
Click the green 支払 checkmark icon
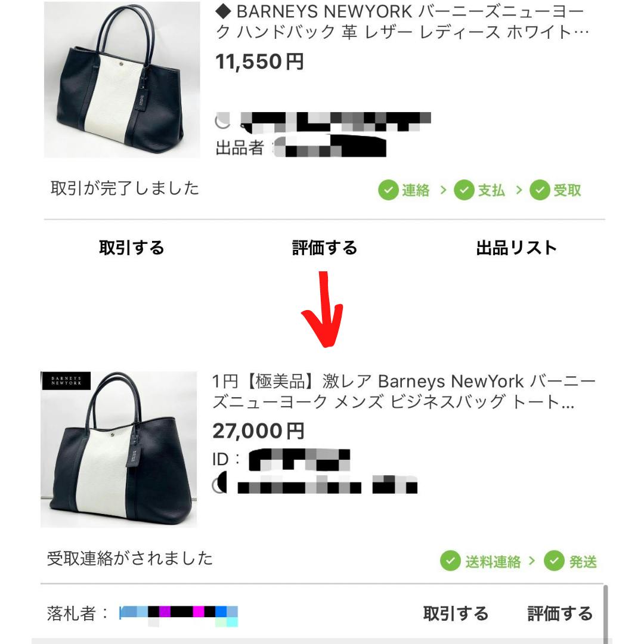pos(464,190)
